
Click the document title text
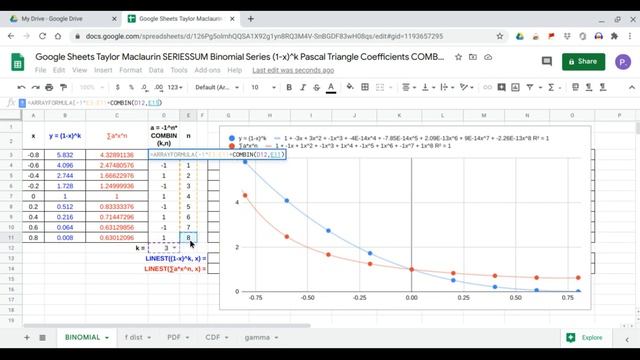coord(240,57)
